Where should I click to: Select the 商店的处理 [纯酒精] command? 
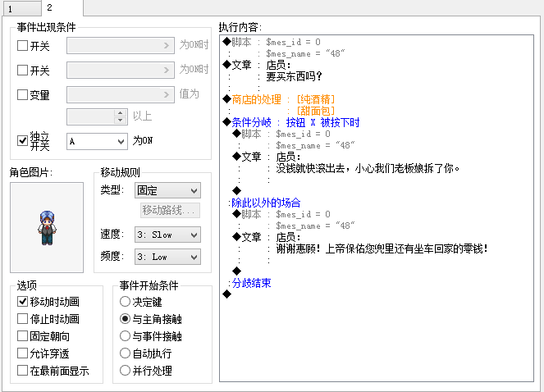279,99
